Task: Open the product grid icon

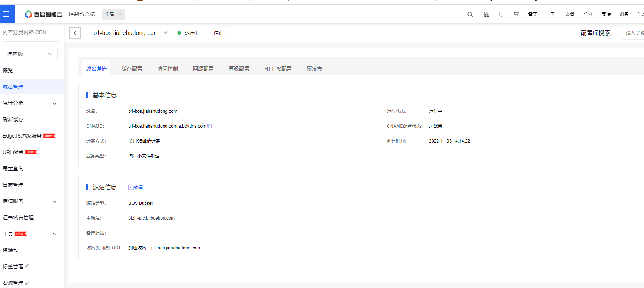Action: pyautogui.click(x=487, y=14)
